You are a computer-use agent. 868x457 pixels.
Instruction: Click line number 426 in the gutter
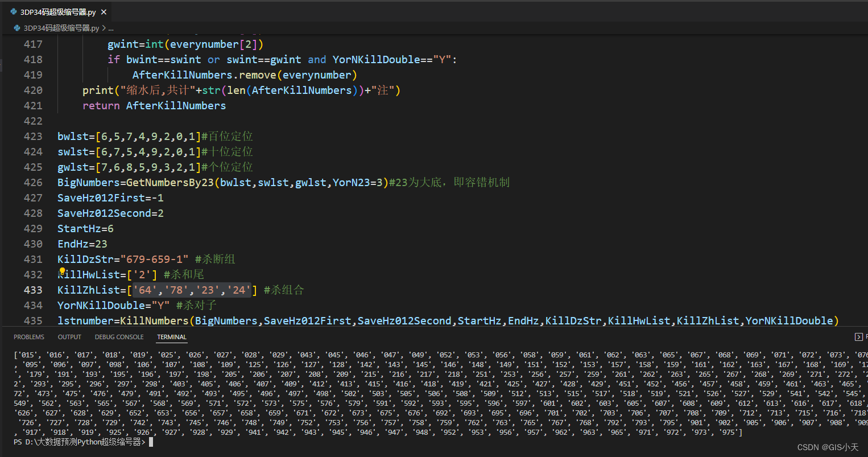[x=33, y=183]
